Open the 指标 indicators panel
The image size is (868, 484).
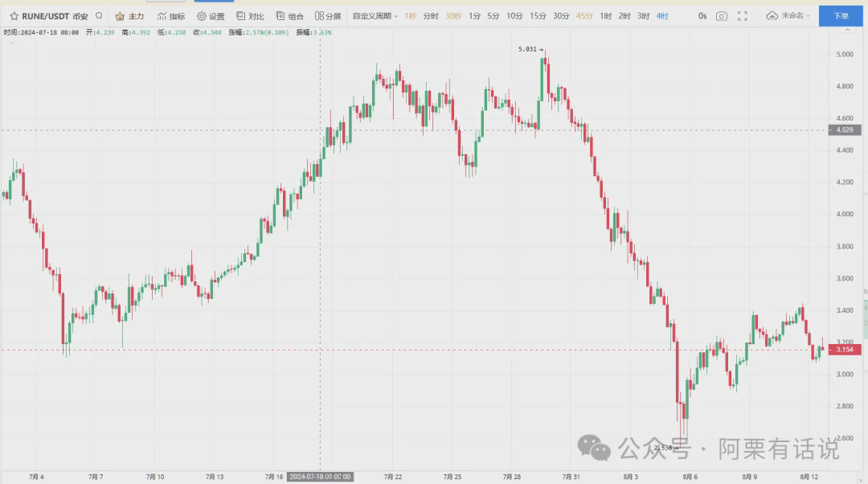(x=171, y=16)
